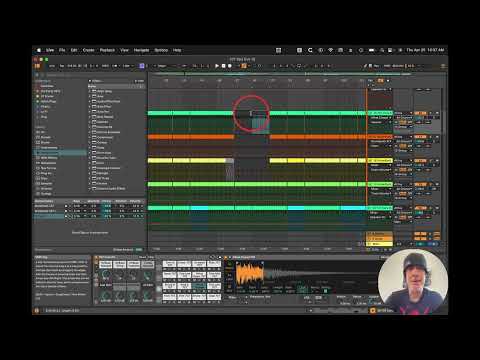Expand the second folder in the browser list
Image resolution: width=480 pixels, height=360 pixels.
pyautogui.click(x=90, y=96)
